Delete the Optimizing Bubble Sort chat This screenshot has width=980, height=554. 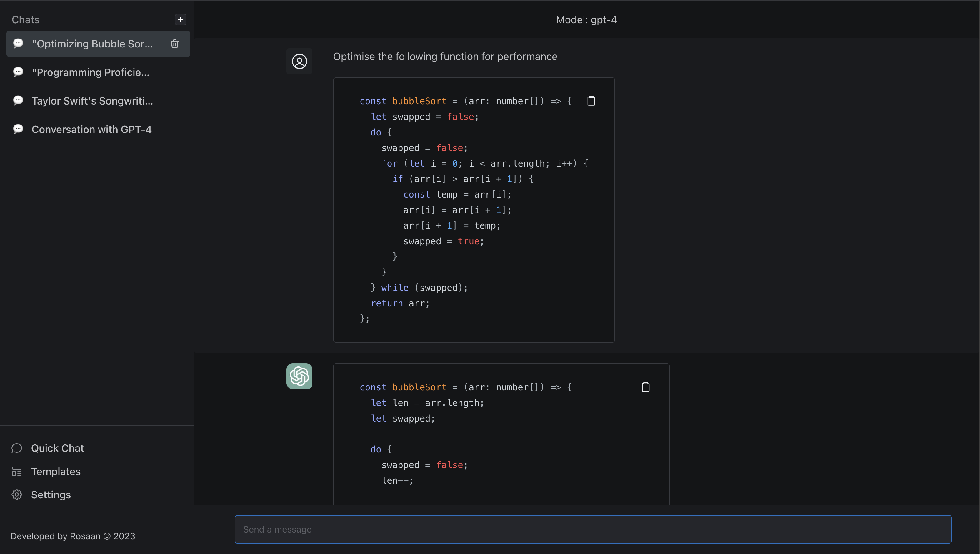point(175,44)
